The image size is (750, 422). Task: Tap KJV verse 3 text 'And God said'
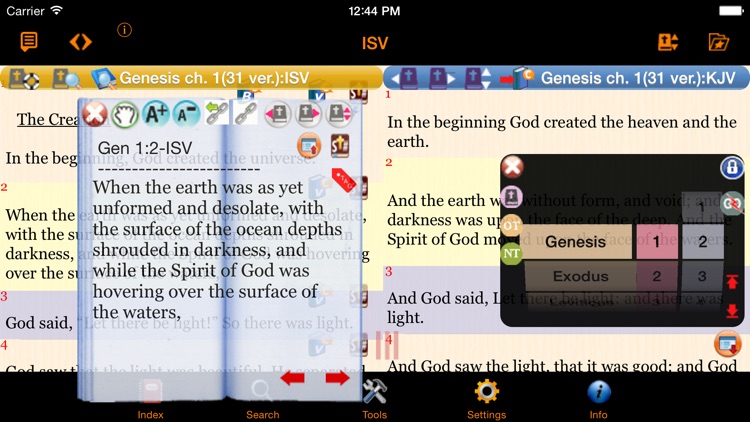point(437,299)
